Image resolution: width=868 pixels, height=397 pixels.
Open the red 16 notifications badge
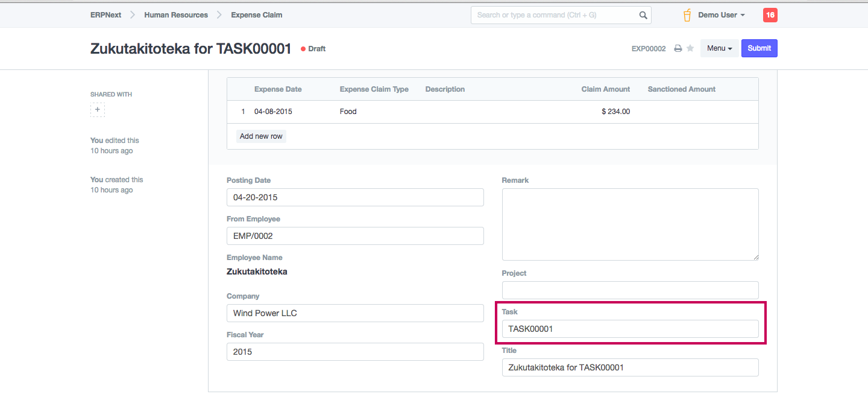(770, 15)
